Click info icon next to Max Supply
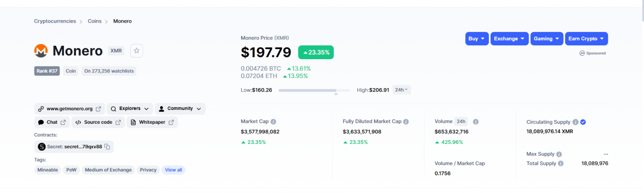 559,154
